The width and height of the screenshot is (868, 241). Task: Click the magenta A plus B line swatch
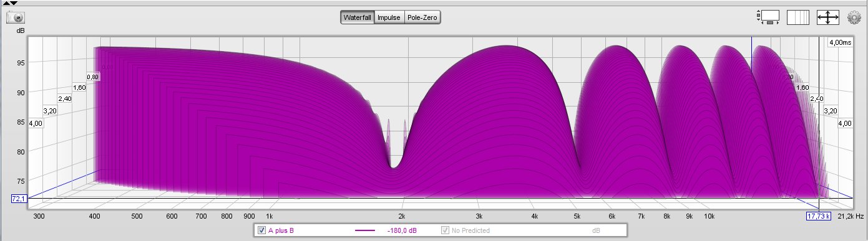click(365, 230)
